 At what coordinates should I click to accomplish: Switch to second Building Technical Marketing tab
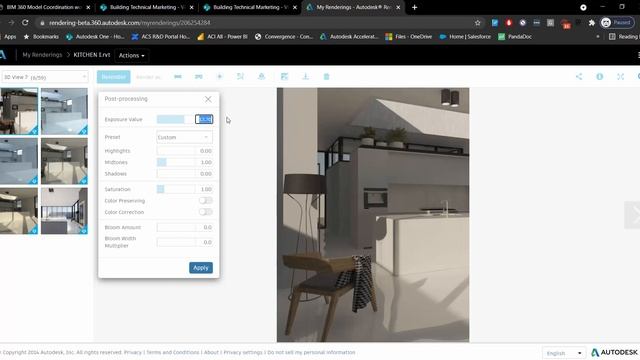coord(147,7)
